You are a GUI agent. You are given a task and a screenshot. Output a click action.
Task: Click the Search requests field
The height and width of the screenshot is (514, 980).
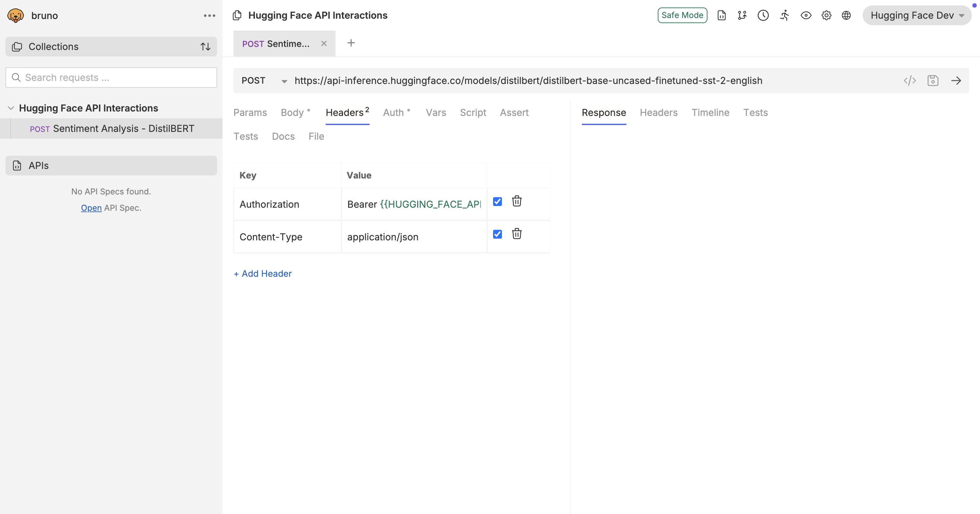(x=111, y=78)
